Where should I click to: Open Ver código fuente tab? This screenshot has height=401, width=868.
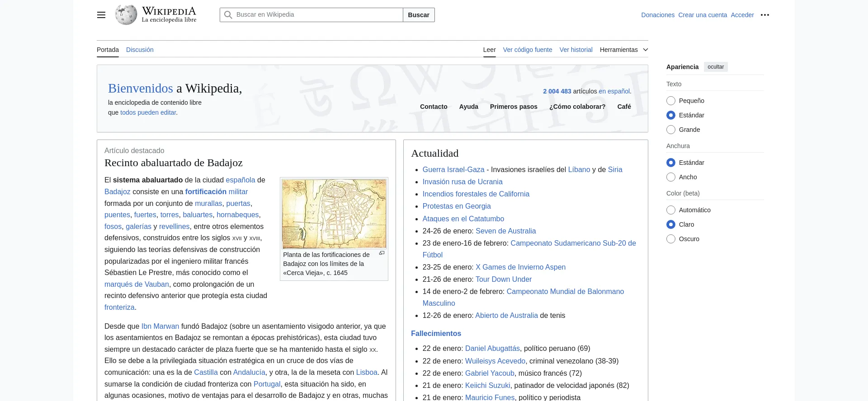click(x=528, y=50)
